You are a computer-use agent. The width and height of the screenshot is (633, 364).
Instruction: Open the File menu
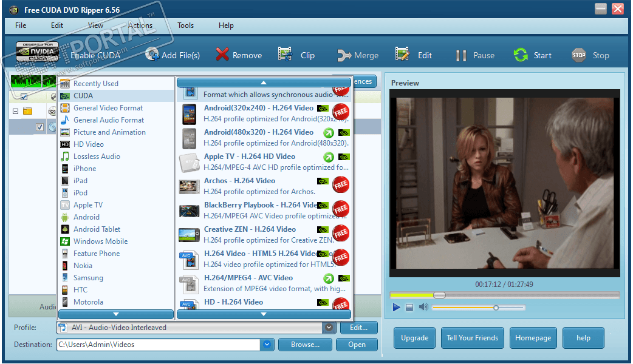[x=21, y=25]
